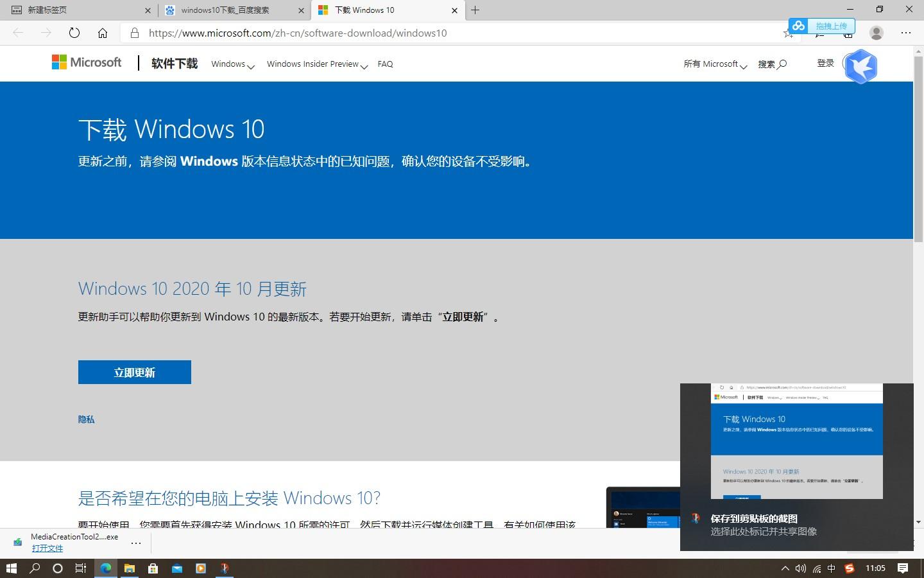Click the screenshot clipboard notification thumbnail
Image resolution: width=924 pixels, height=578 pixels.
click(x=797, y=442)
